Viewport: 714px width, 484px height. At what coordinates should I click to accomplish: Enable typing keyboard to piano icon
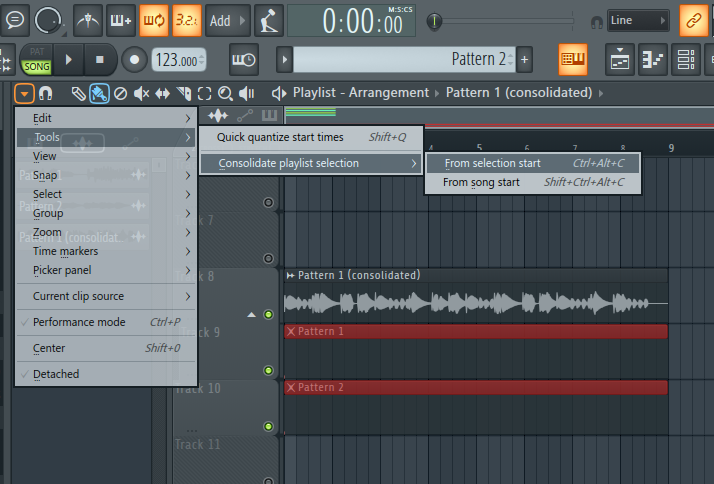coord(121,20)
